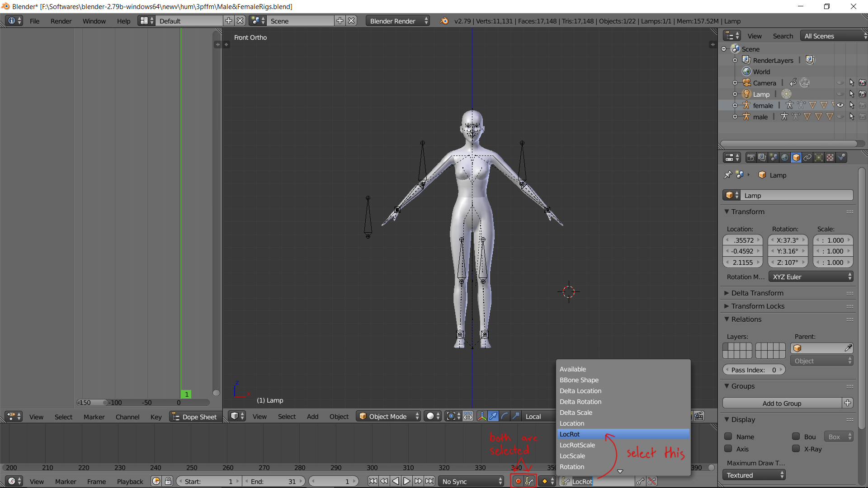
Task: Click the insert keyframes key icon
Action: pyautogui.click(x=640, y=481)
